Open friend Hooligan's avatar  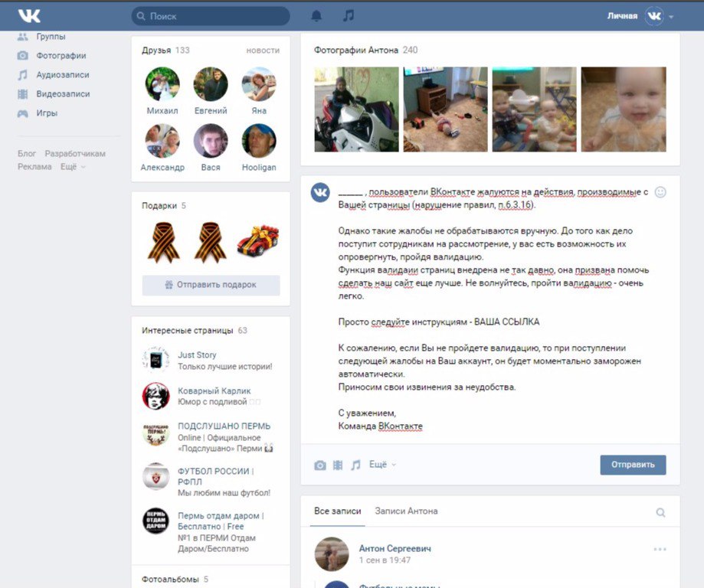pyautogui.click(x=259, y=141)
